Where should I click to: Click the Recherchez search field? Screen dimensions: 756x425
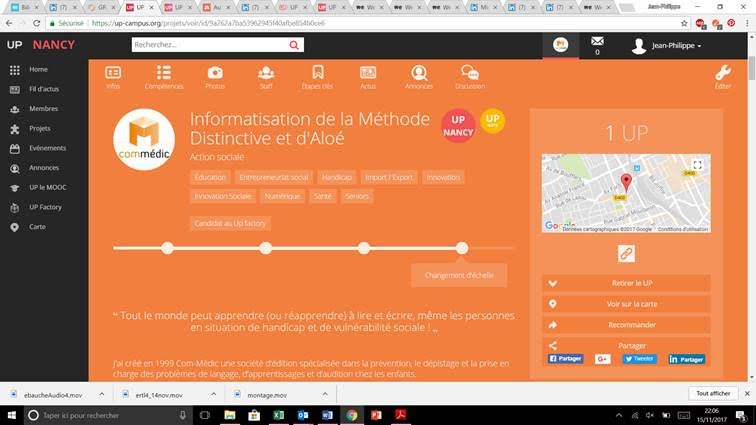(x=210, y=45)
